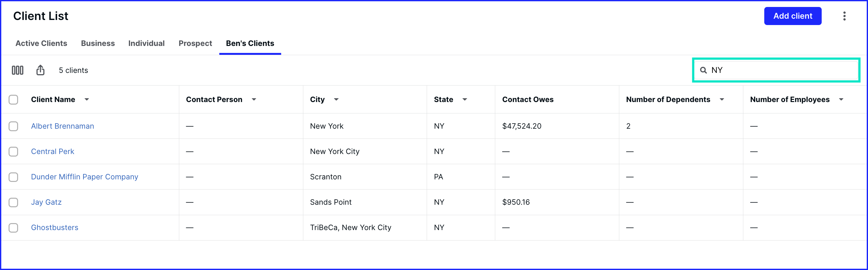
Task: Select all clients with header checkbox
Action: click(x=13, y=100)
